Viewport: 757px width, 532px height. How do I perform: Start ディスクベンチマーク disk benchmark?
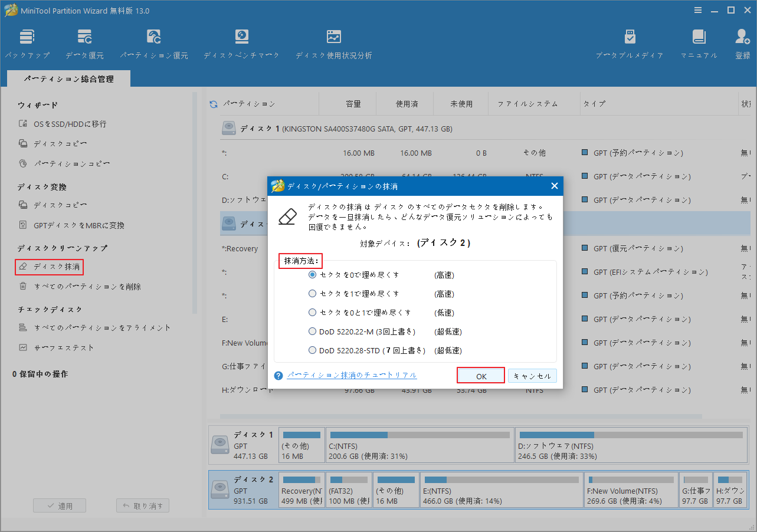[241, 44]
